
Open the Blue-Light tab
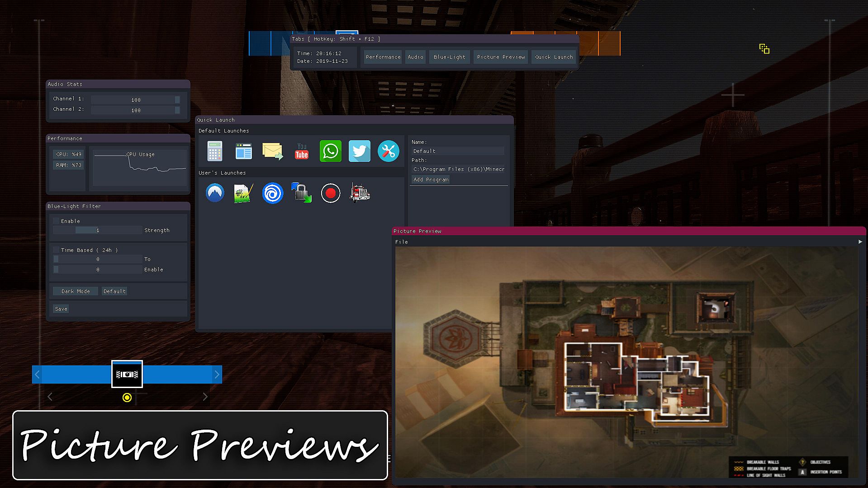(450, 57)
